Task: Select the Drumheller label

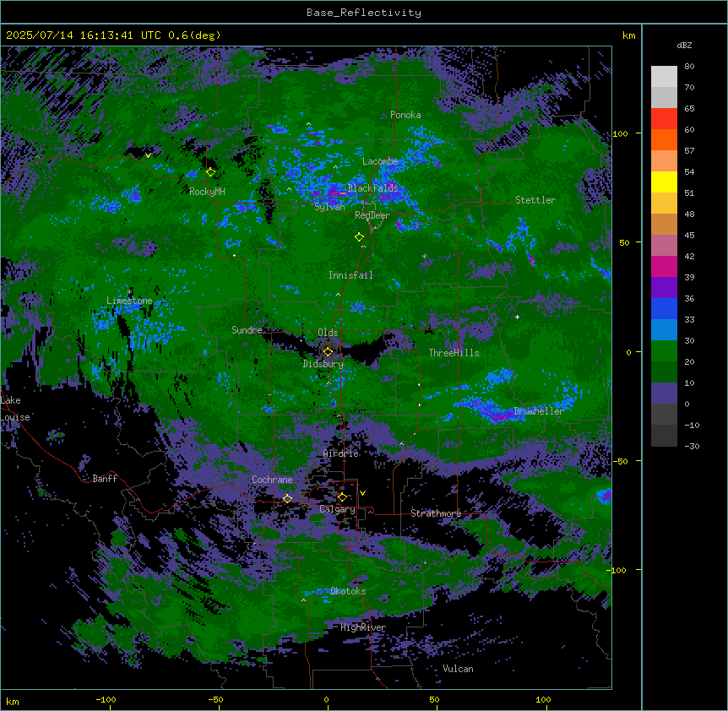Action: [539, 411]
